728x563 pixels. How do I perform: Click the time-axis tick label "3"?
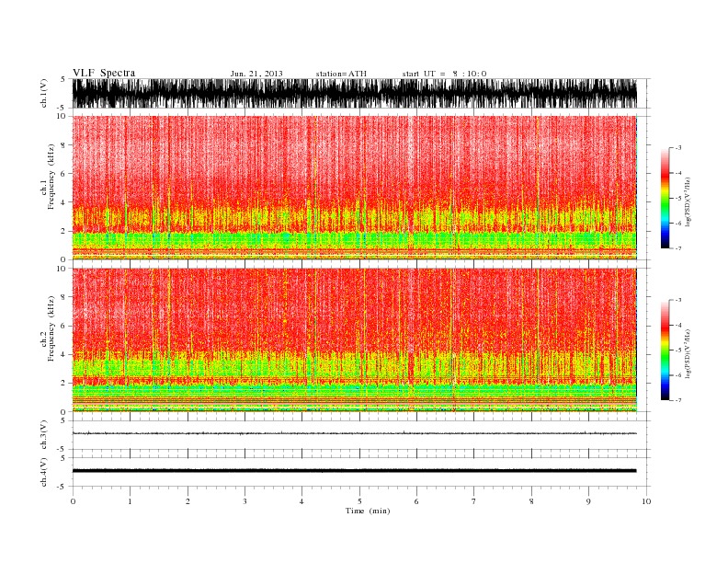click(x=245, y=501)
